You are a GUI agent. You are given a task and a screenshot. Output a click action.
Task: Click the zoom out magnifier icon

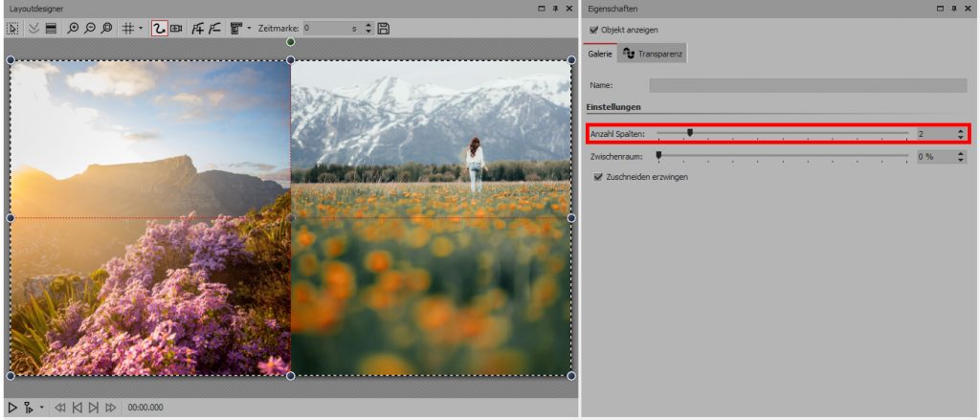(x=90, y=29)
